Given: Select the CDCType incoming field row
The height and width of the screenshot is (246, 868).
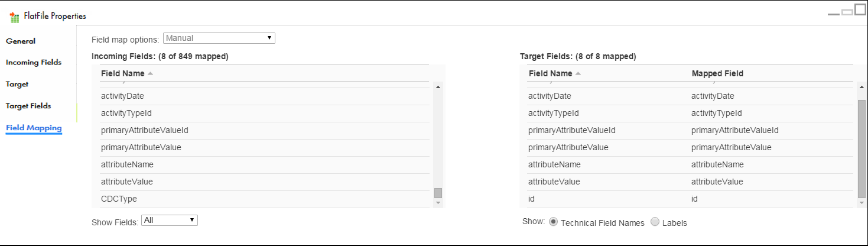Looking at the screenshot, I should click(x=264, y=199).
